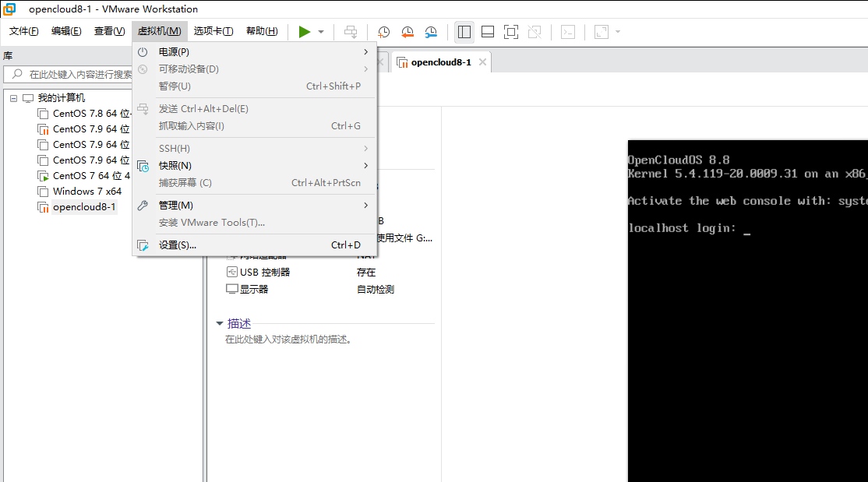Enter full screen mode icon
This screenshot has width=868, height=482.
(511, 32)
